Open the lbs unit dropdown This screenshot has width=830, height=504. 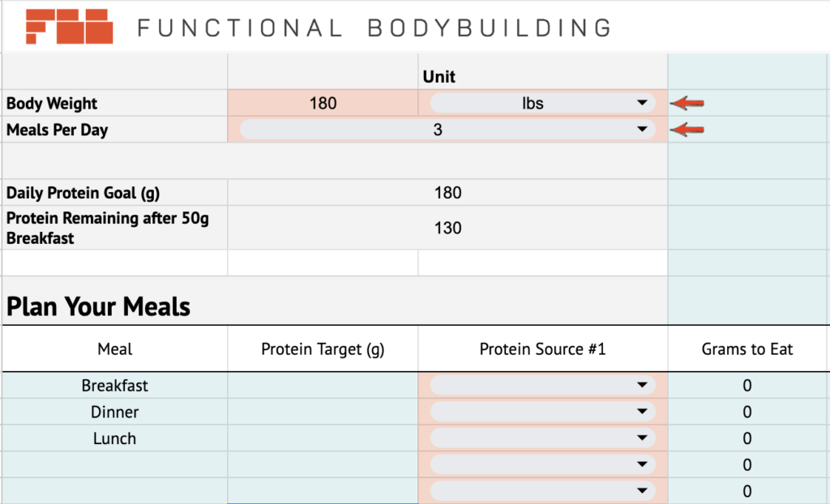pos(542,103)
